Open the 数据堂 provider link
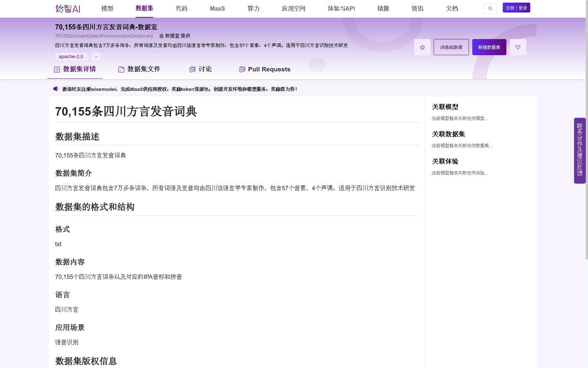Image resolution: width=588 pixels, height=368 pixels. 172,36
